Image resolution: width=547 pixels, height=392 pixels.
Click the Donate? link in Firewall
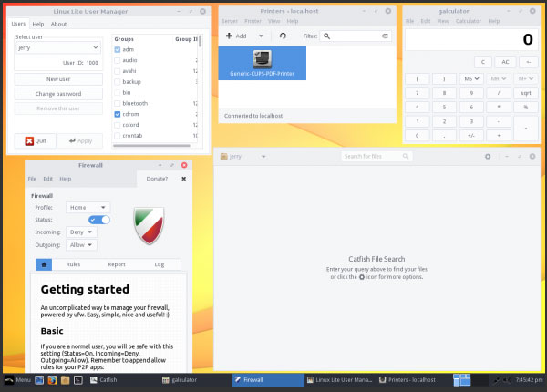pos(157,179)
